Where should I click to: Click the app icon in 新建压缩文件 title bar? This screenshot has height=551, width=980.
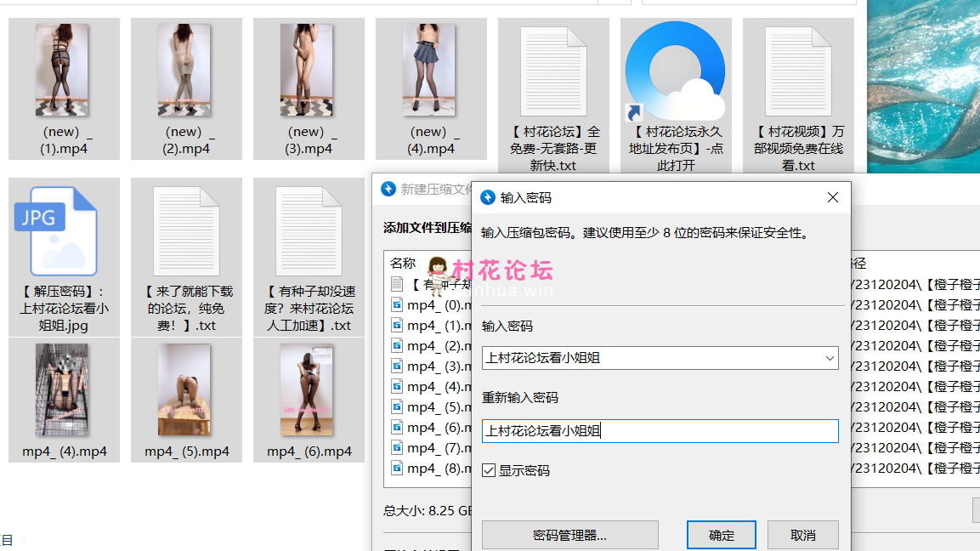[x=388, y=189]
